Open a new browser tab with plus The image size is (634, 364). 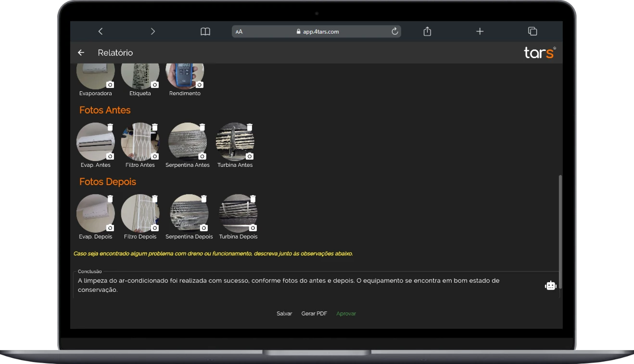480,31
